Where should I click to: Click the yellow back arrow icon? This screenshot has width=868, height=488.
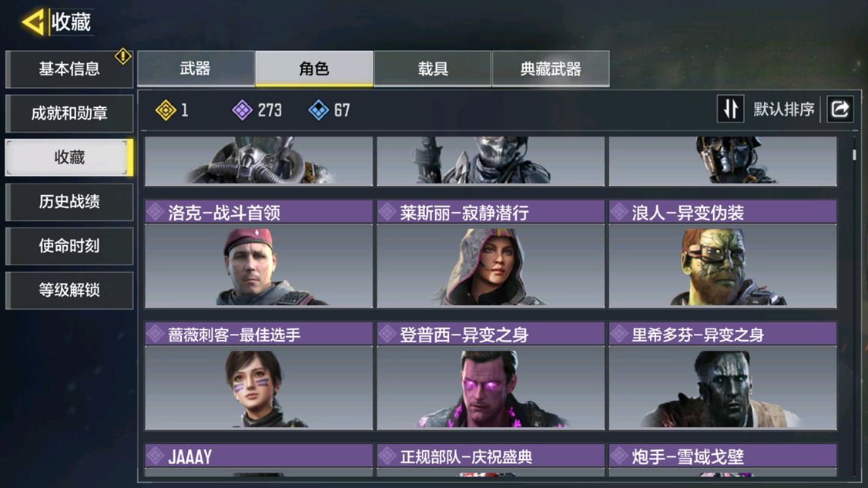[33, 22]
